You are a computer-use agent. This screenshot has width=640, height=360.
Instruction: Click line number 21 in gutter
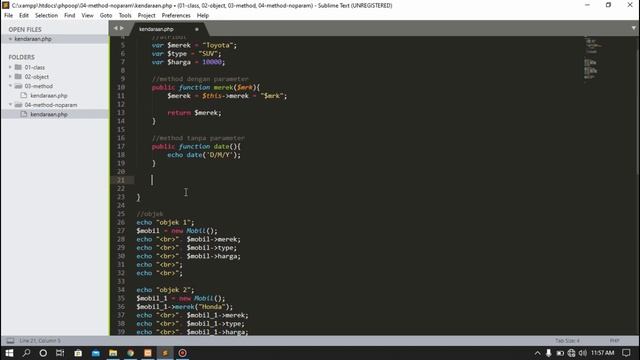[x=121, y=180]
